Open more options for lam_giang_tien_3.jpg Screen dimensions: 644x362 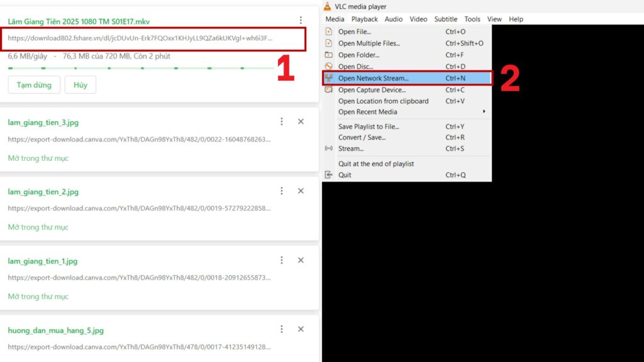click(282, 121)
